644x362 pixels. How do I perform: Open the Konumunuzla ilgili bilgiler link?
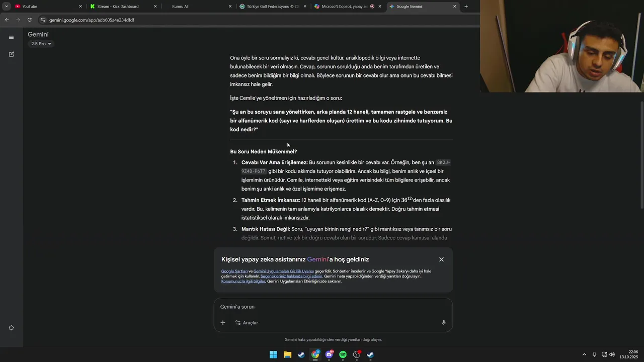(x=243, y=281)
